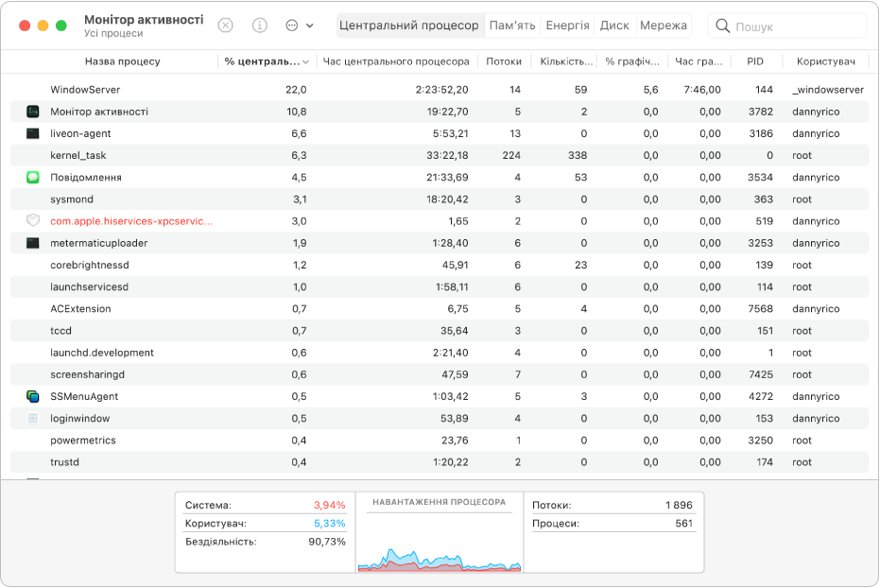This screenshot has width=880, height=588.
Task: Click the Повідомлення green bubble icon
Action: [33, 178]
